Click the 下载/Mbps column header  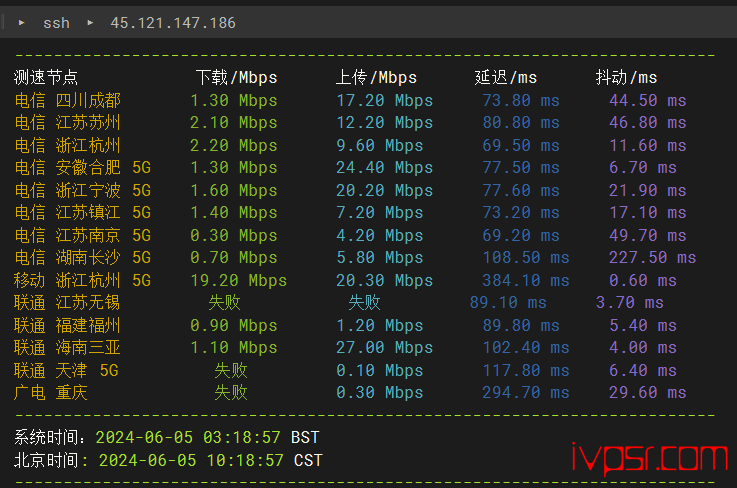click(236, 77)
